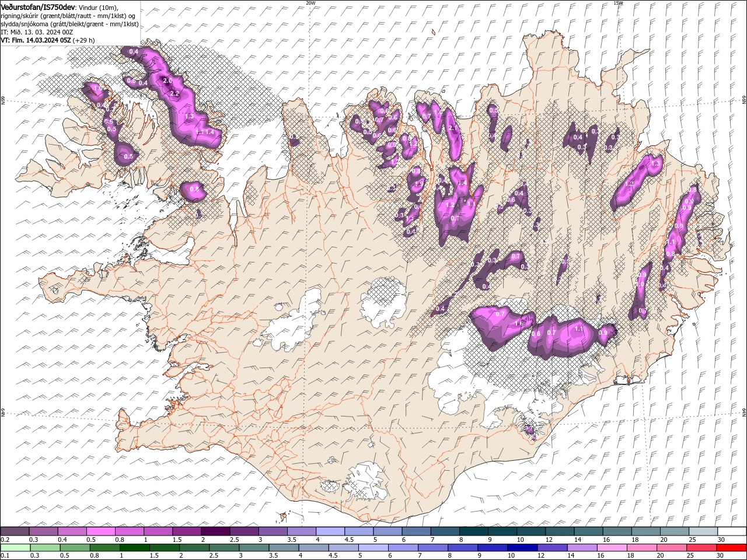747x560 pixels.
Task: Click the 'IT: Mið. 13. 03. 2024 00Z' line
Action: [x=37, y=32]
